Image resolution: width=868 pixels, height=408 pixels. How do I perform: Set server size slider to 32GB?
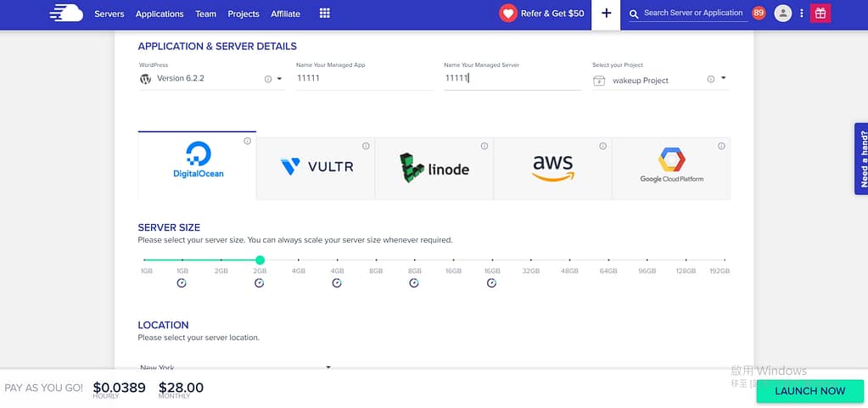tap(531, 260)
